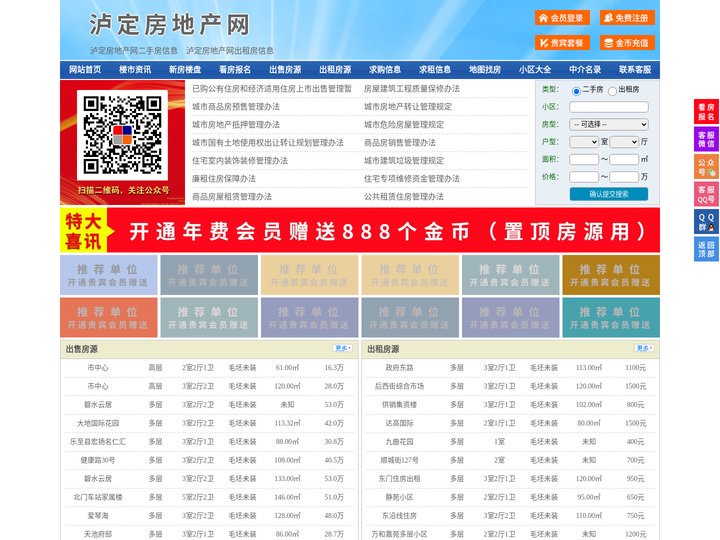The image size is (720, 540).
Task: Click the maximum 价格 input field
Action: click(624, 177)
